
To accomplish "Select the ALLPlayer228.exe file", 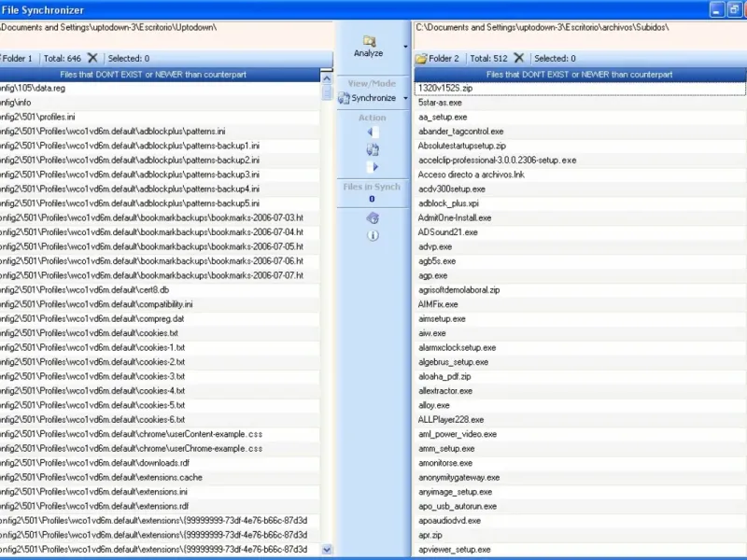I will coord(580,419).
